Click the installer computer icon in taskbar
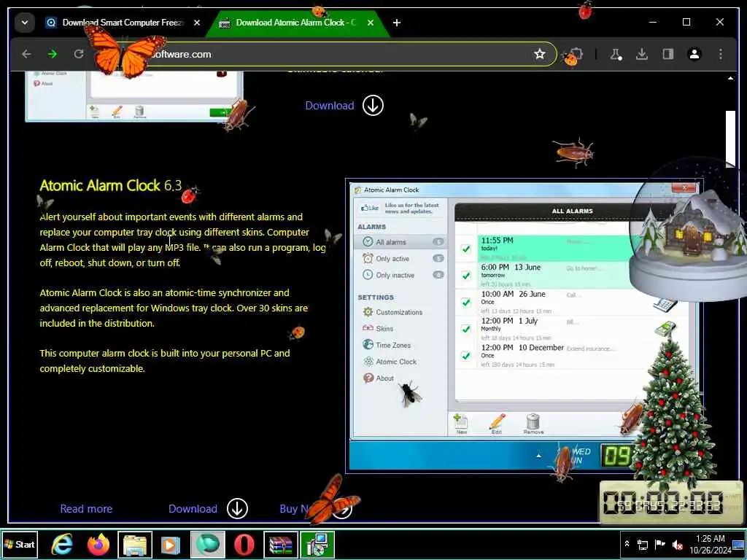The height and width of the screenshot is (560, 747). [x=317, y=544]
